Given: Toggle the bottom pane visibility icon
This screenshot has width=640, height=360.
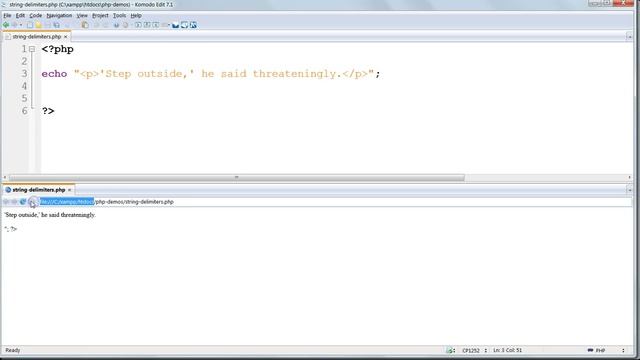Looking at the screenshot, I should click(184, 25).
